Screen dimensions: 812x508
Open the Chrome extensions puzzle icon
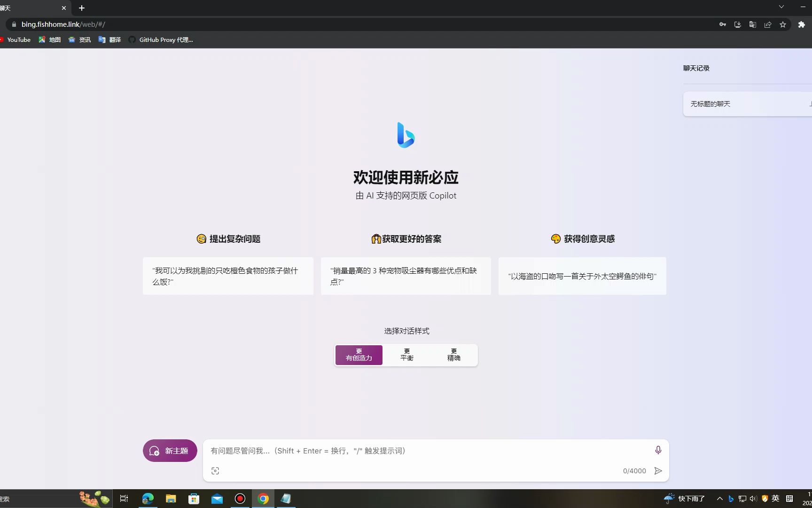802,24
